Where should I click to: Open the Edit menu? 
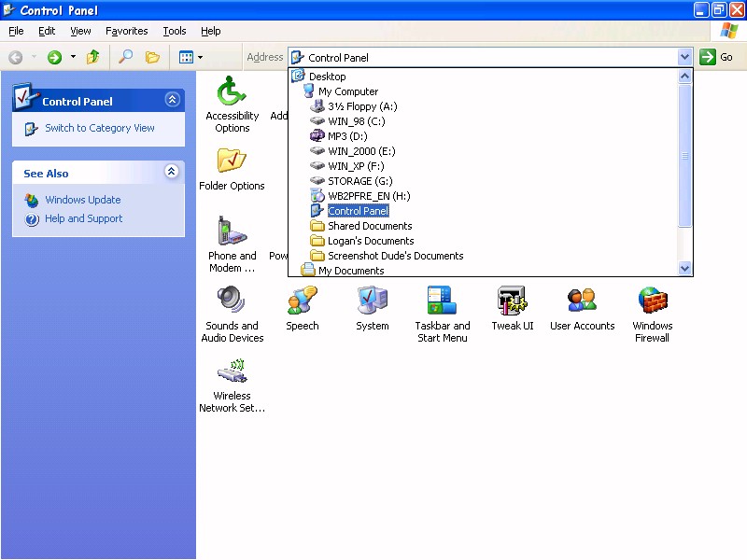click(47, 32)
